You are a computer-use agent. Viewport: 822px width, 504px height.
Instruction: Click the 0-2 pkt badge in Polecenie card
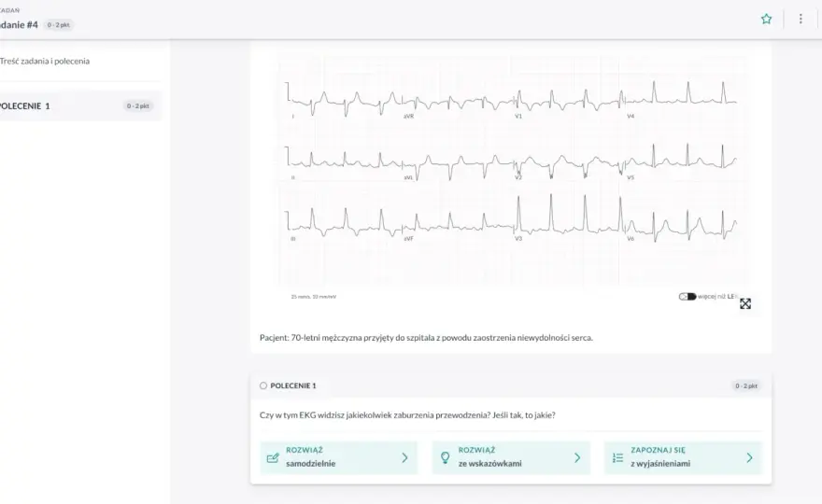746,385
